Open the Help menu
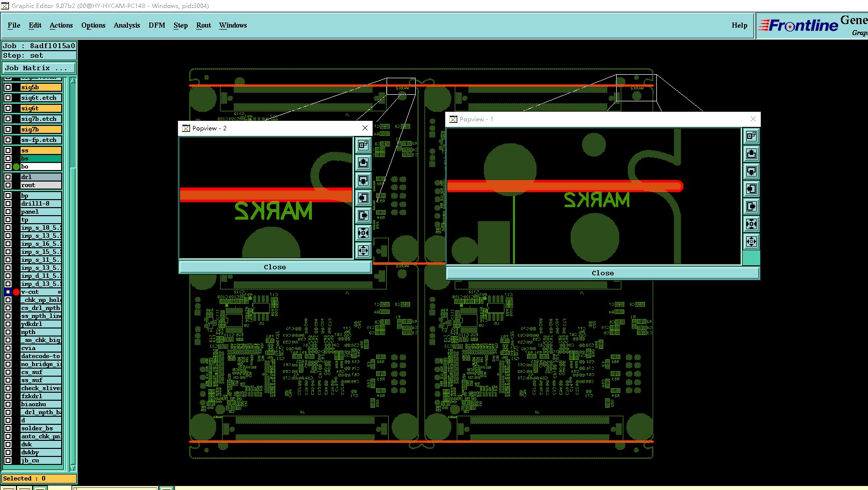Screen dimensions: 868x490 click(739, 25)
